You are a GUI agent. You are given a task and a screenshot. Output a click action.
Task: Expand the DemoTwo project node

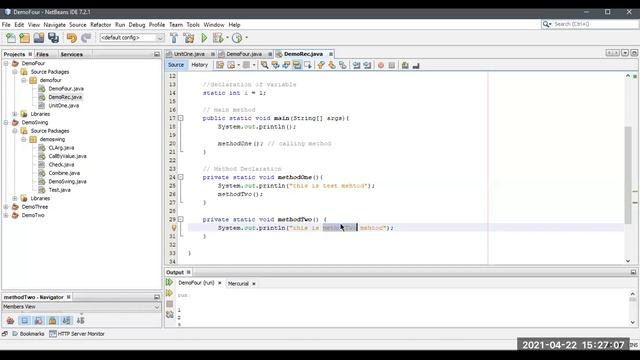(x=6, y=216)
